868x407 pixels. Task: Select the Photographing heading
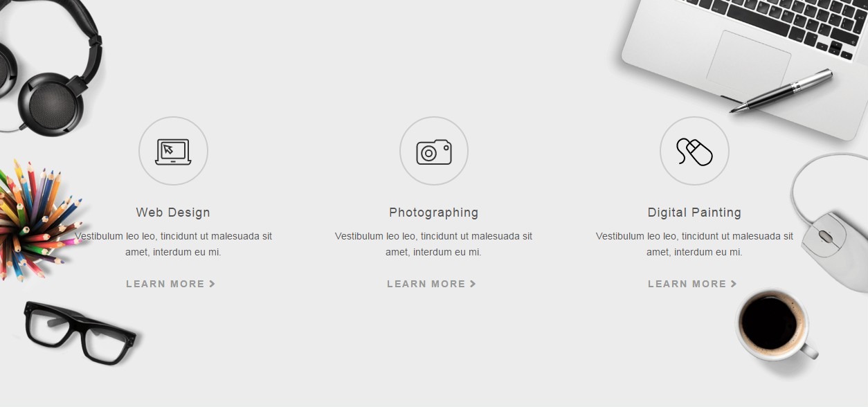[x=434, y=212]
